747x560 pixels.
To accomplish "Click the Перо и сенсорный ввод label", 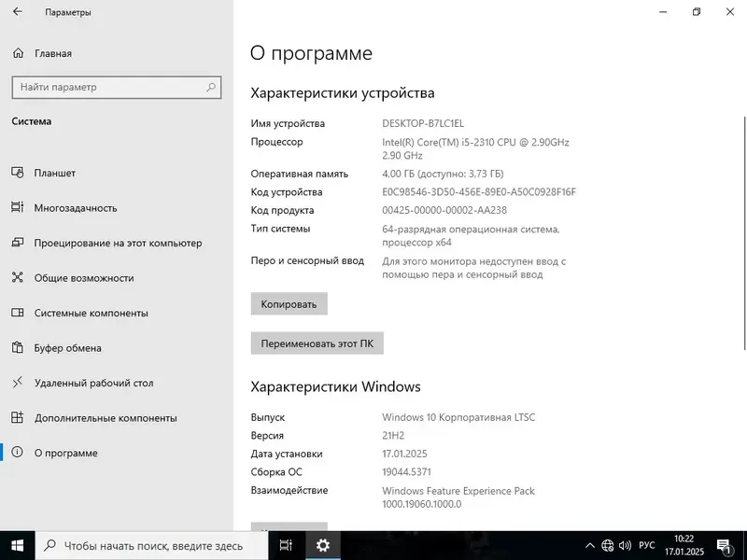I will [x=307, y=260].
